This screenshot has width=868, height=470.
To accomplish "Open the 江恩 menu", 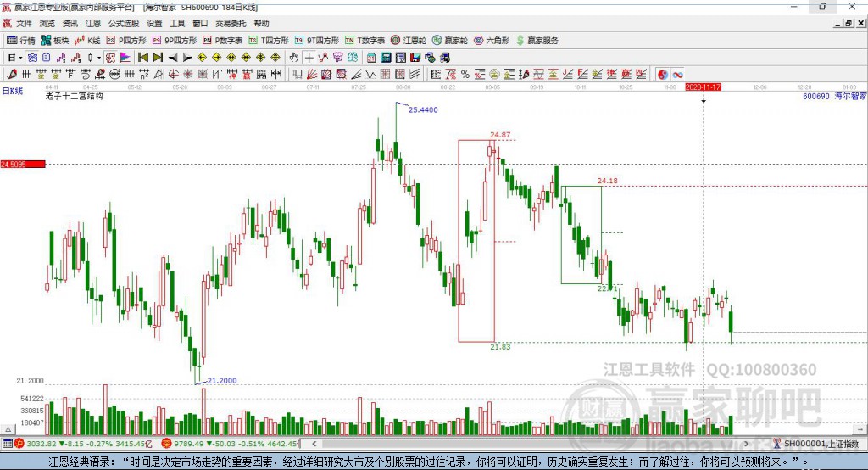I will [93, 23].
